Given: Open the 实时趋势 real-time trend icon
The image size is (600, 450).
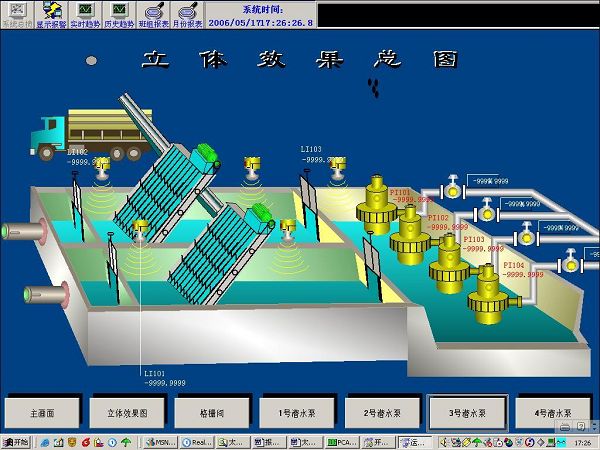Looking at the screenshot, I should point(84,14).
